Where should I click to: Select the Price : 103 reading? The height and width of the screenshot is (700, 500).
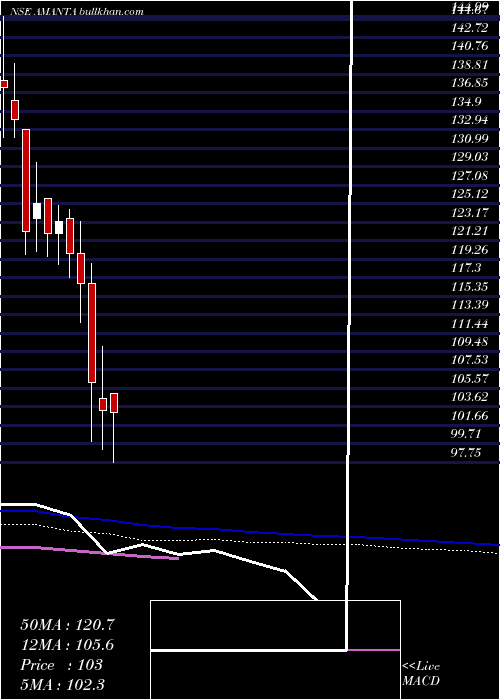62,665
